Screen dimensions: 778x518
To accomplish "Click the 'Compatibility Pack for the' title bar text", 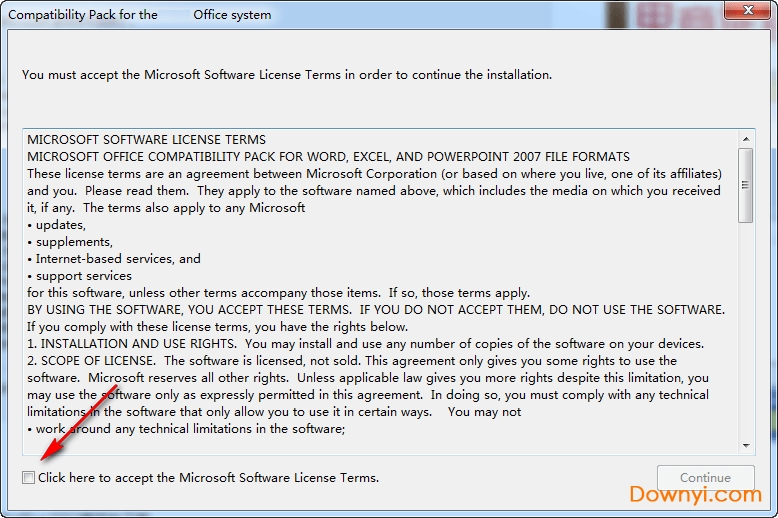I will point(83,15).
